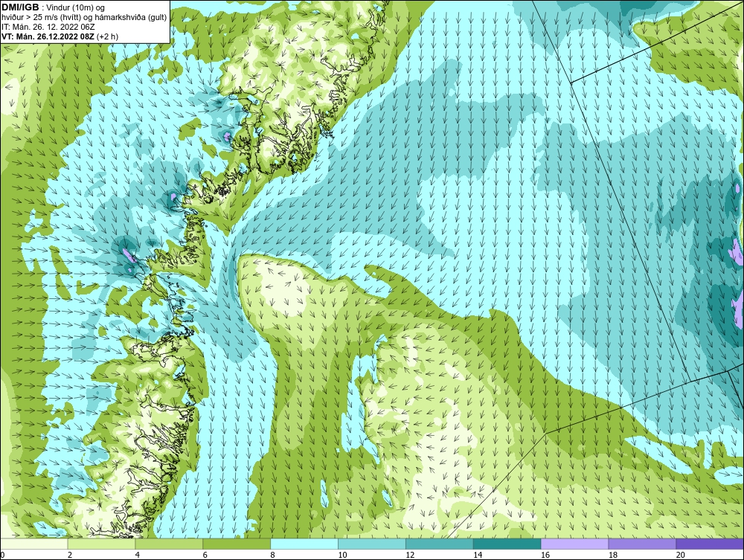Click the '10' label on the wind scale
744x560 pixels.
(342, 555)
